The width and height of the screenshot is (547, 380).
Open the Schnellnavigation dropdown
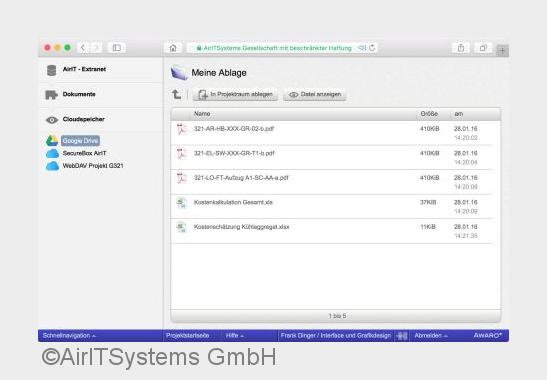click(69, 335)
